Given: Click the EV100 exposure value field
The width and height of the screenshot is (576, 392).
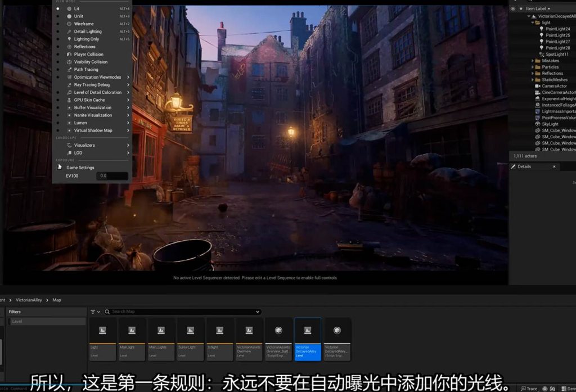Looking at the screenshot, I should tap(111, 176).
